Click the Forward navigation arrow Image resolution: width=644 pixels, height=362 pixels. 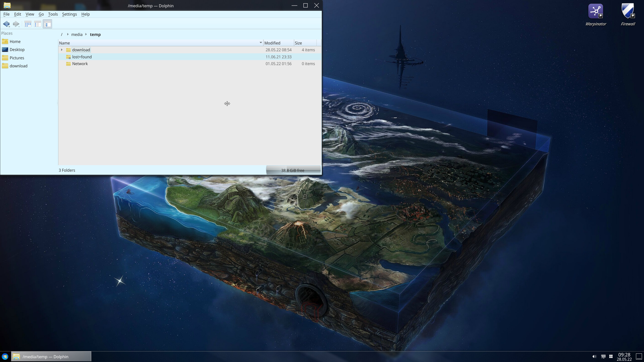coord(16,24)
